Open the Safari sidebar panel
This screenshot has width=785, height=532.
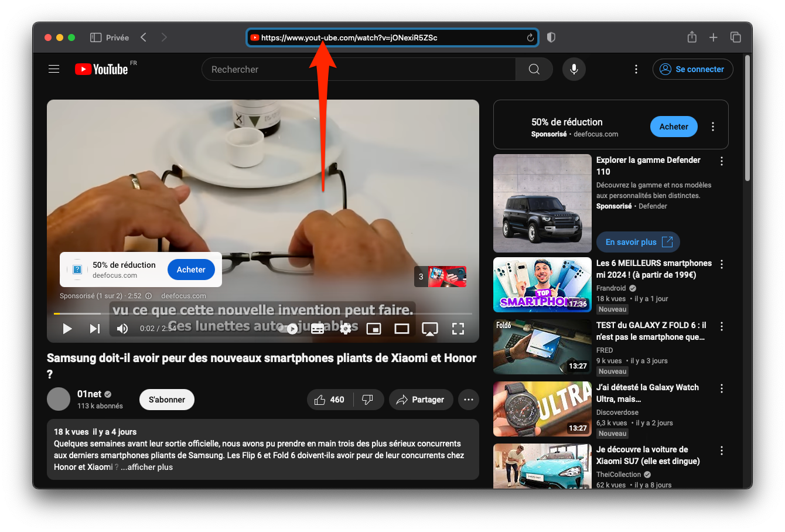[95, 37]
